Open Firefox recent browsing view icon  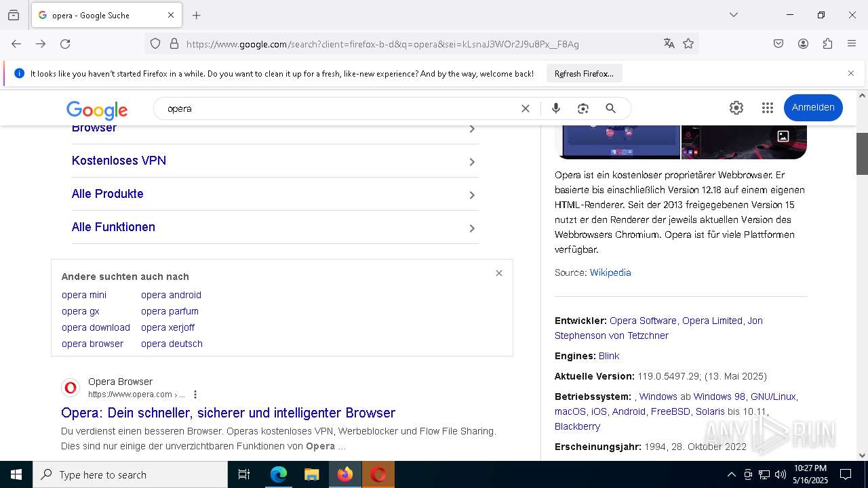click(14, 15)
